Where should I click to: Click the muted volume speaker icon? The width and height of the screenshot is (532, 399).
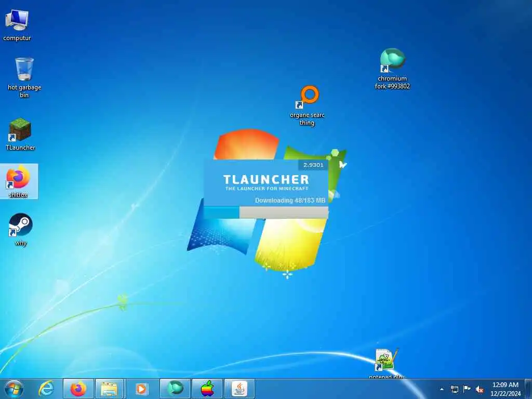[x=480, y=389]
